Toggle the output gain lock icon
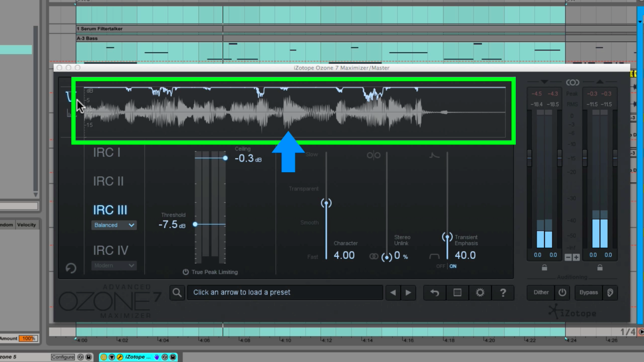 [600, 267]
